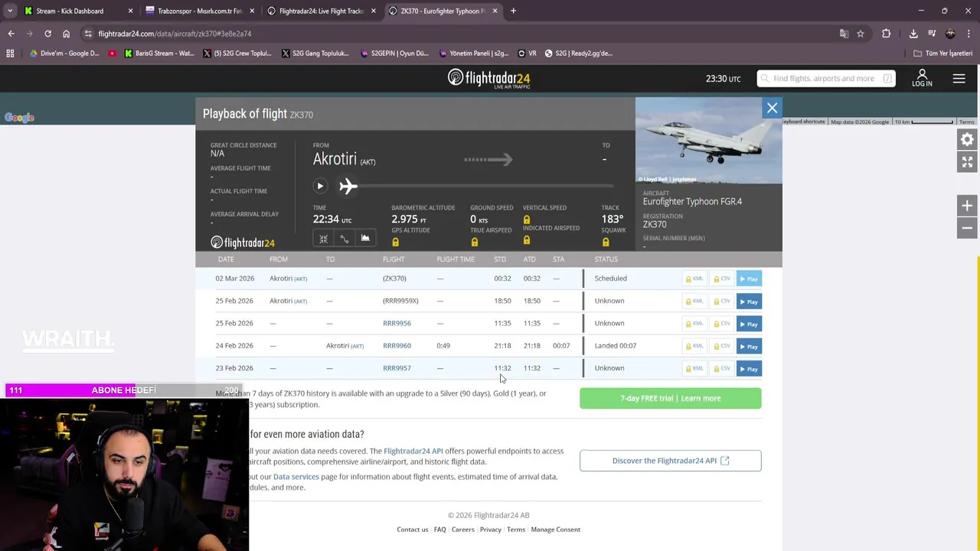
Task: Open the Data services link
Action: tap(296, 477)
